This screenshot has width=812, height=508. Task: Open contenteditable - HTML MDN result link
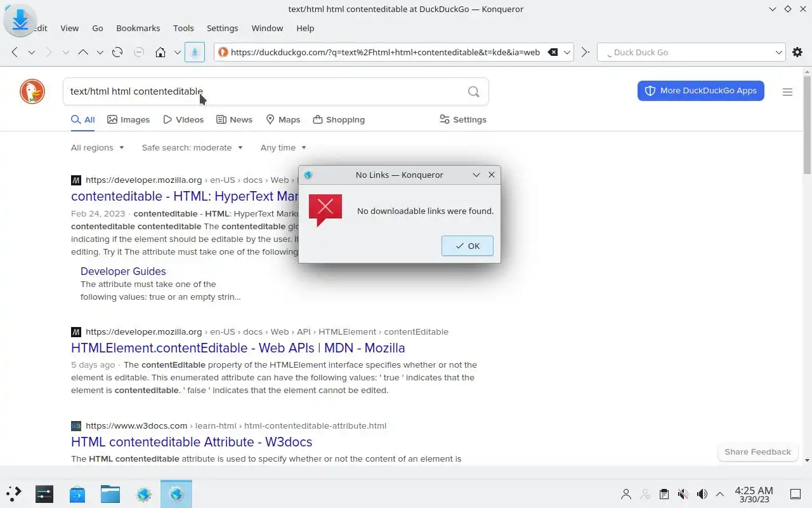click(185, 196)
